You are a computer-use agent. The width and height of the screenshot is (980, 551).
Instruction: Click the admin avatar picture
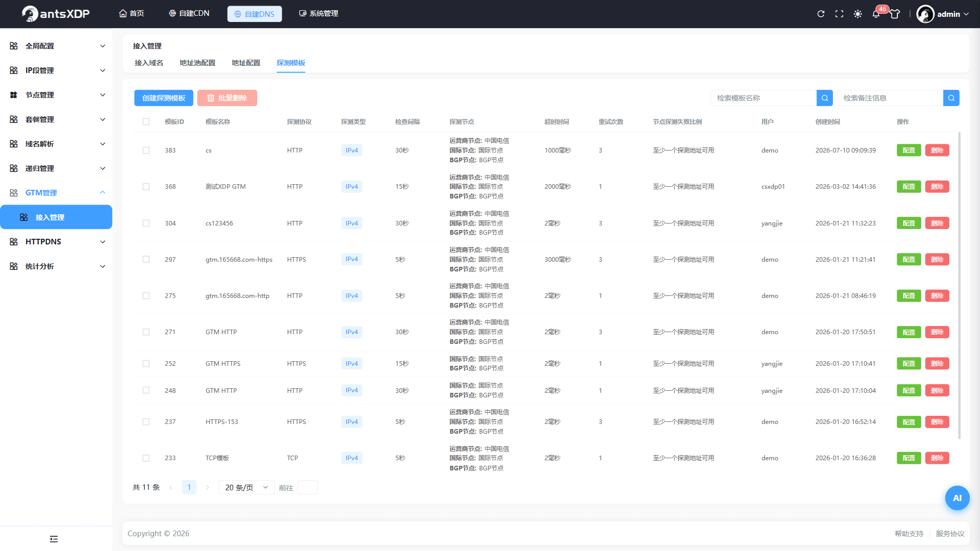coord(925,14)
